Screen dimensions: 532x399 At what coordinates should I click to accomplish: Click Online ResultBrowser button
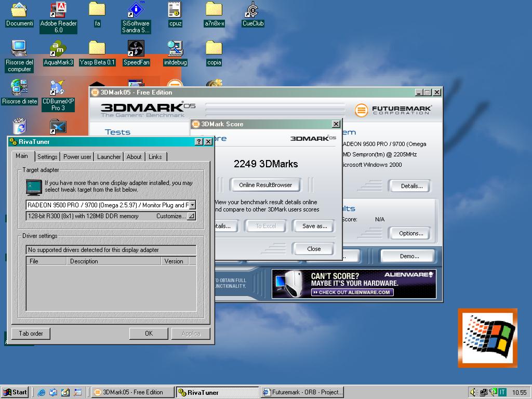(265, 185)
